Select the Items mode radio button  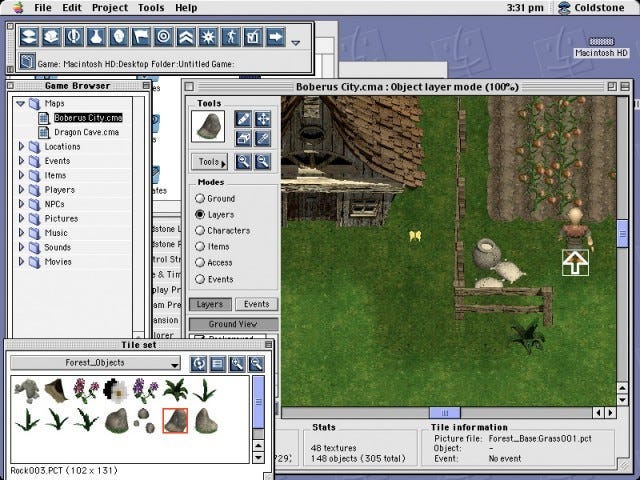(x=200, y=247)
